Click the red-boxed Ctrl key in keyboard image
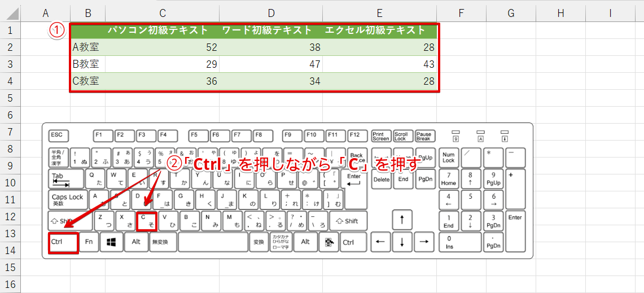The height and width of the screenshot is (293, 644). point(63,242)
